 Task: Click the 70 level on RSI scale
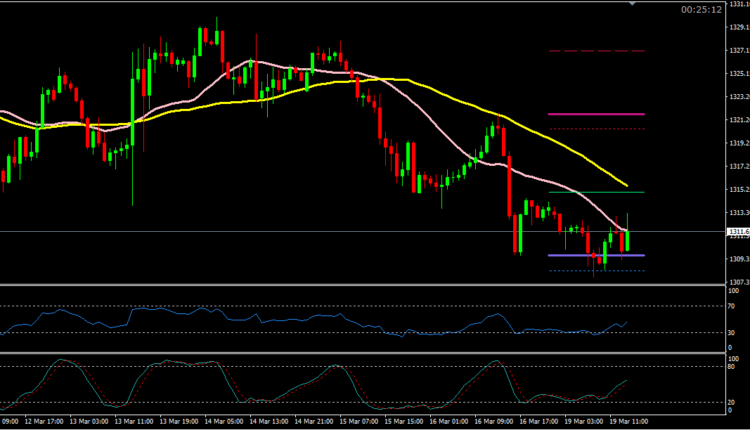point(731,305)
